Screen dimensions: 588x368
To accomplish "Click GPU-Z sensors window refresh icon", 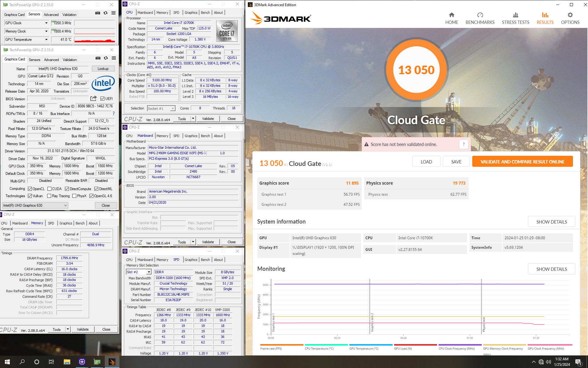I will pyautogui.click(x=105, y=13).
